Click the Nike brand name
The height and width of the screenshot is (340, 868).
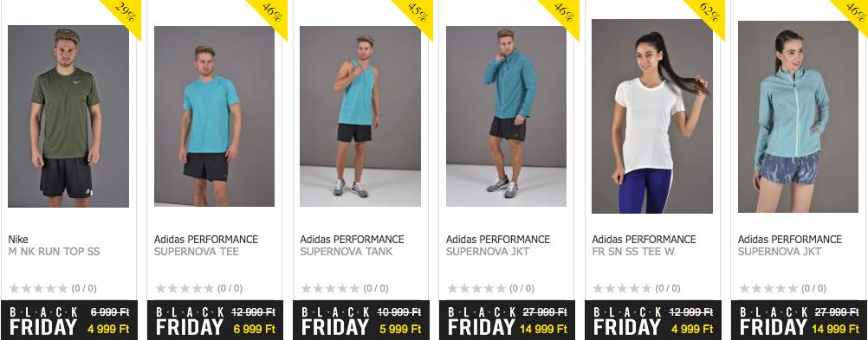pyautogui.click(x=18, y=240)
